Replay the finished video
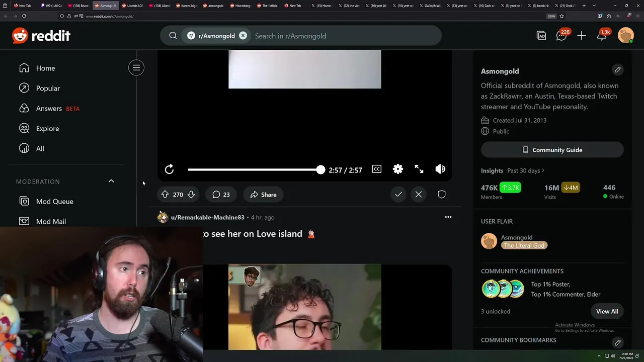 click(170, 169)
